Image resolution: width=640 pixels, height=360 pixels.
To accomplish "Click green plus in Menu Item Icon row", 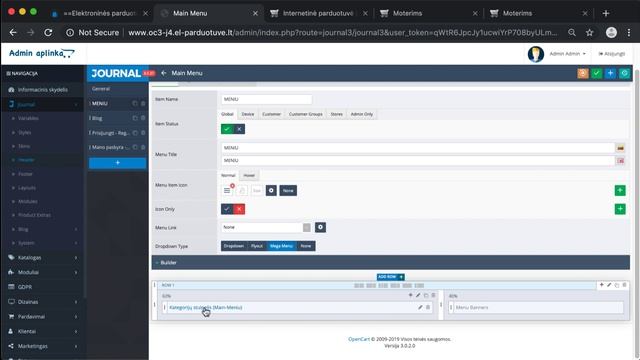I will click(620, 191).
